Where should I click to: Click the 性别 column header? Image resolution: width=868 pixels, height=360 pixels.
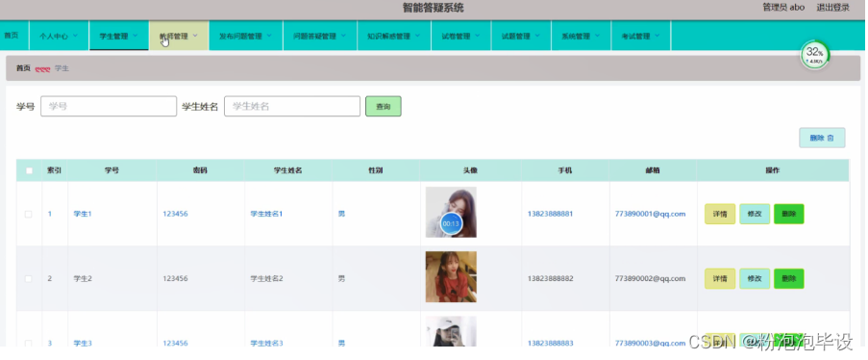[x=375, y=170]
